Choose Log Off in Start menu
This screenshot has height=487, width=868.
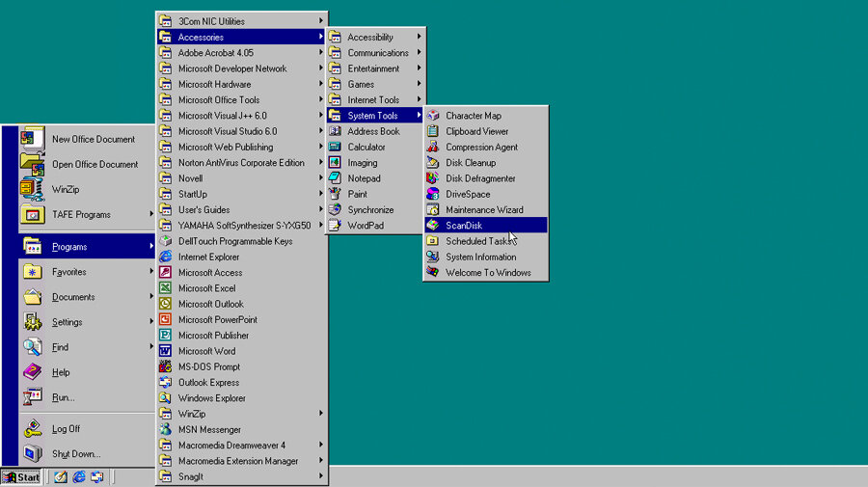click(87, 429)
